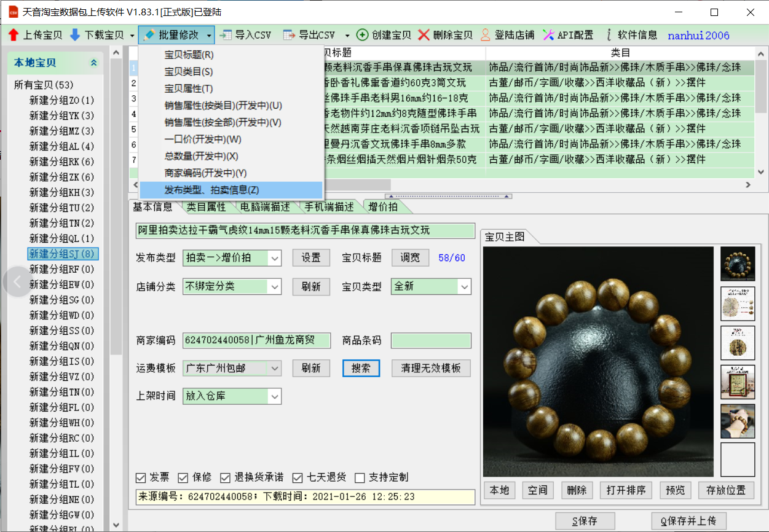Click the 清理无效模板 button
This screenshot has width=769, height=532.
click(431, 369)
